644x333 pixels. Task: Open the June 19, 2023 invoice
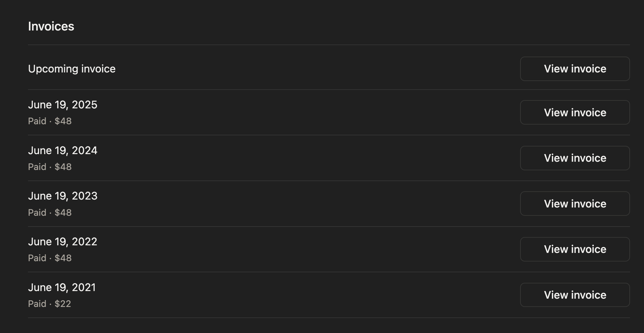coord(575,204)
